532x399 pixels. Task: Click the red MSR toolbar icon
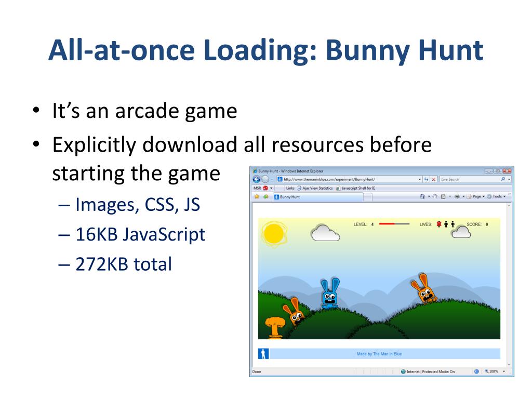[265, 188]
